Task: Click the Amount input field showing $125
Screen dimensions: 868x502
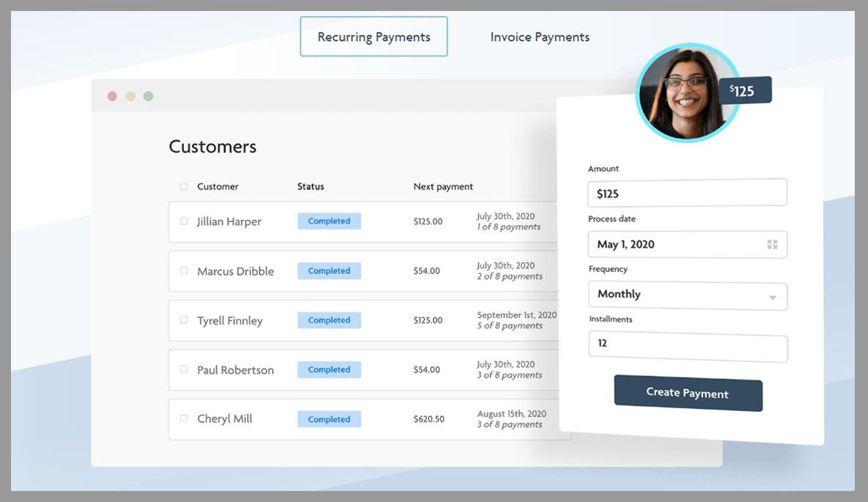Action: point(687,193)
